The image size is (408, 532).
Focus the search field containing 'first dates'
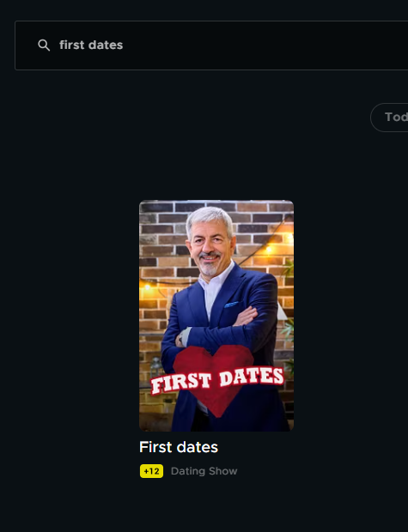pyautogui.click(x=211, y=45)
